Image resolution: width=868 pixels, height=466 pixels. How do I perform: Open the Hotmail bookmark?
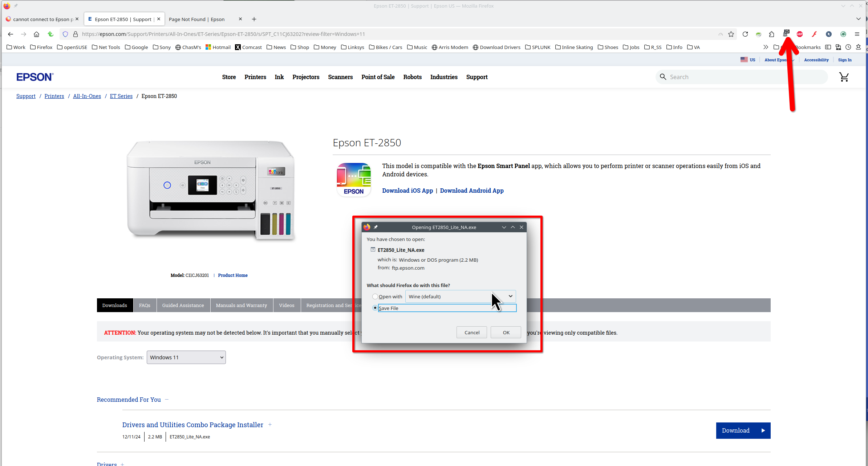(x=218, y=47)
